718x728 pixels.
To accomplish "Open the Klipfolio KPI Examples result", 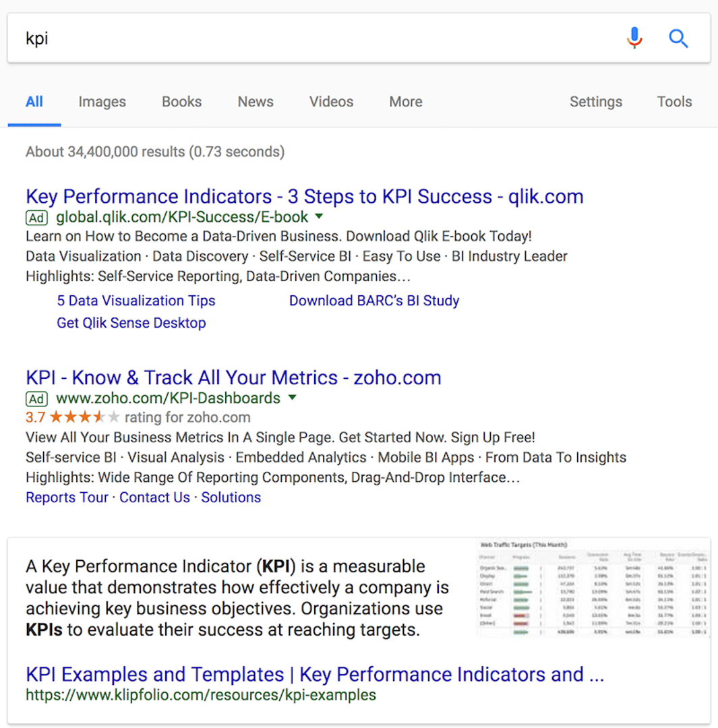I will (314, 674).
